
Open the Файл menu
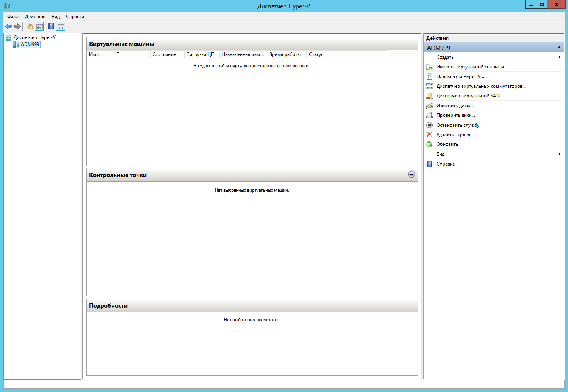point(13,17)
